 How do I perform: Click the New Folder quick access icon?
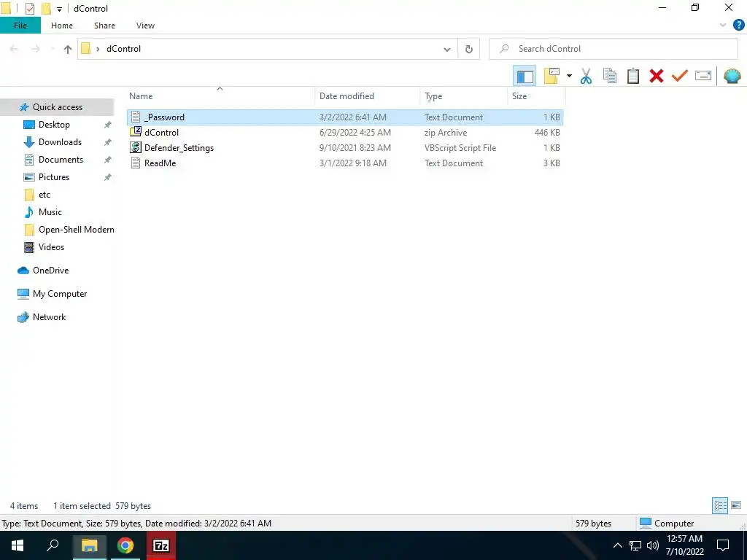pyautogui.click(x=46, y=9)
